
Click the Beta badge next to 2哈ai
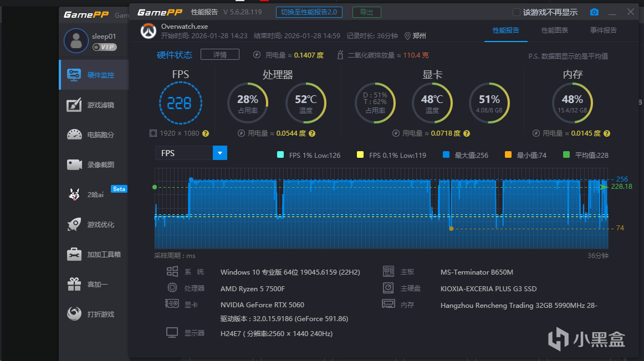click(119, 189)
